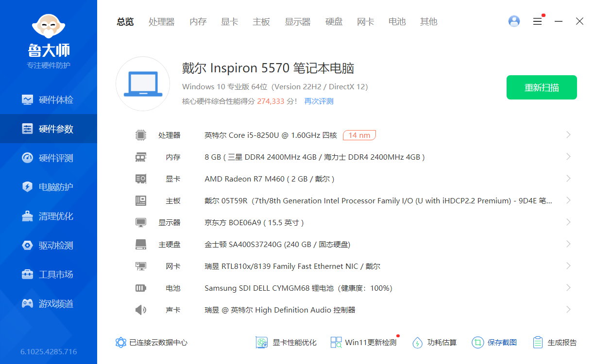Switch to the 其他 tab
This screenshot has height=364, width=595.
pyautogui.click(x=429, y=21)
